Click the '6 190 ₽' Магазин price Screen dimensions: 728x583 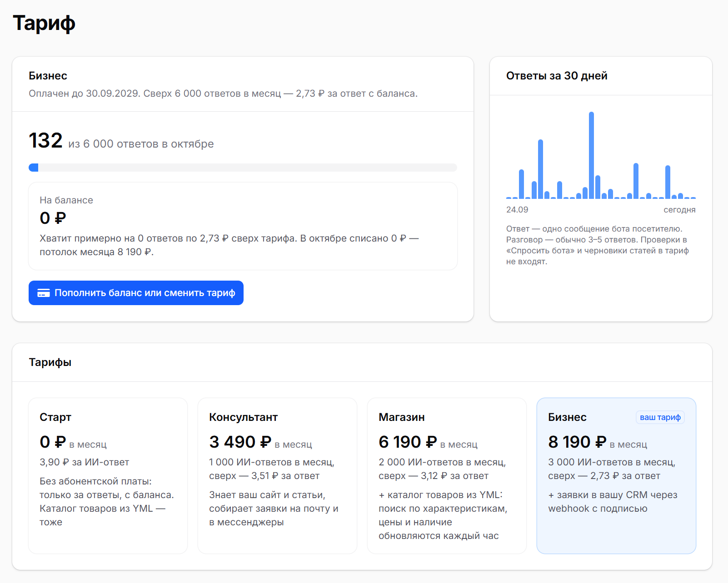[408, 442]
